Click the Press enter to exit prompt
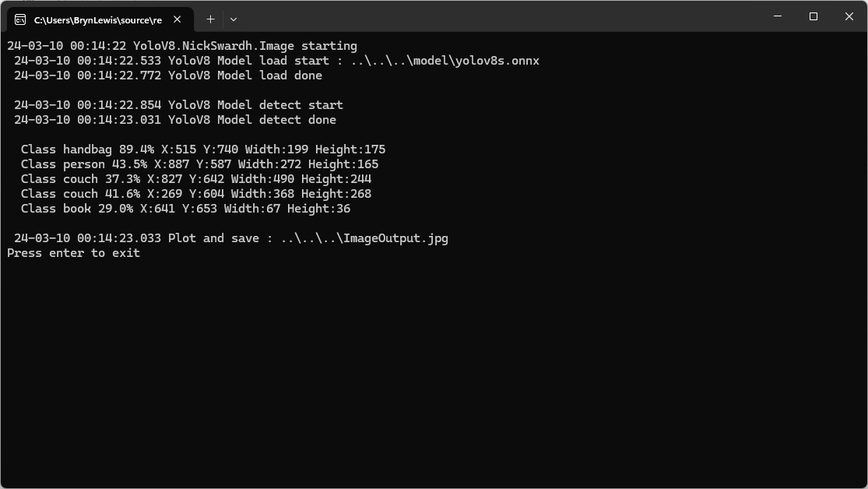The width and height of the screenshot is (868, 489). [74, 253]
